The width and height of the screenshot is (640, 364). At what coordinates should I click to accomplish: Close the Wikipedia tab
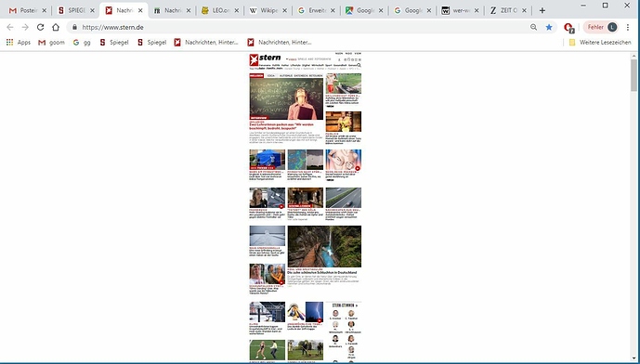pos(284,10)
